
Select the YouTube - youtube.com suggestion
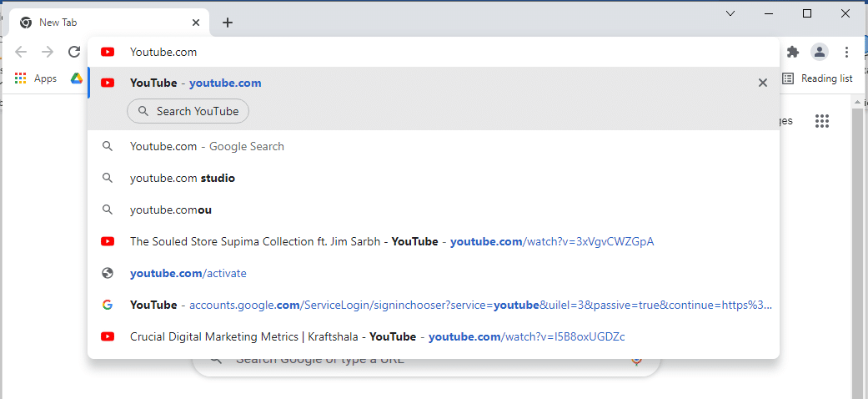pyautogui.click(x=434, y=83)
